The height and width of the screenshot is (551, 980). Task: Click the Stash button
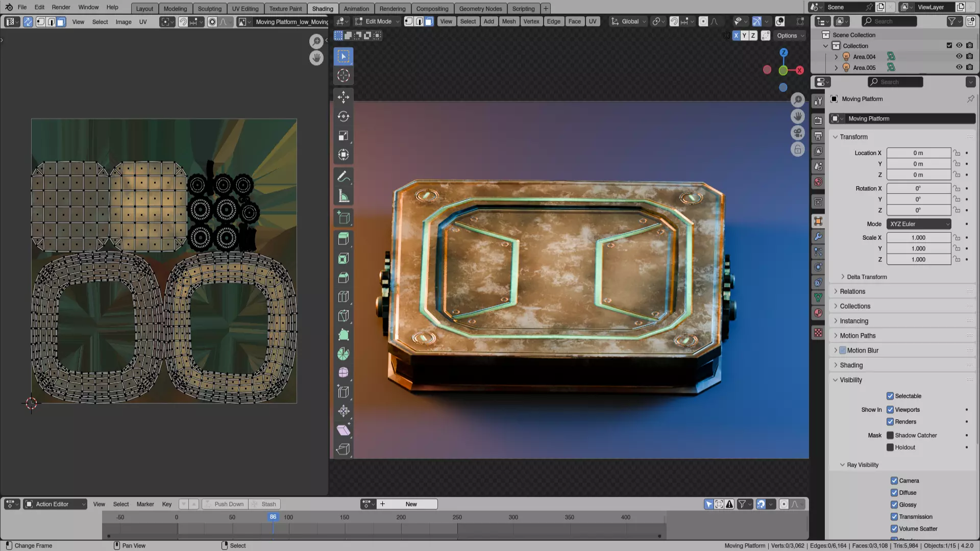264,504
